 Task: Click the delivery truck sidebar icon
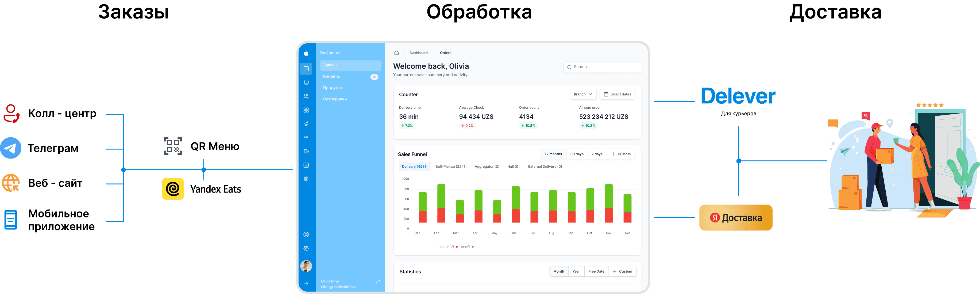306,152
